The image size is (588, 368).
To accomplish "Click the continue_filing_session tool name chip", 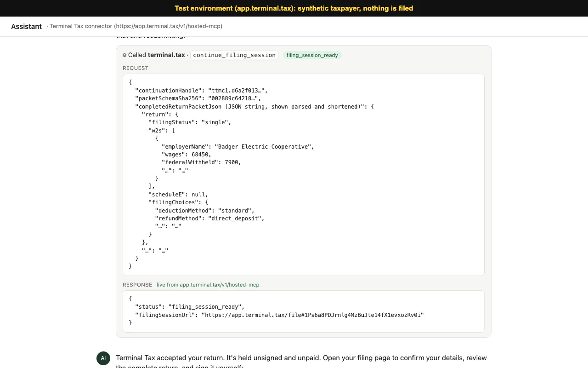I will (234, 55).
